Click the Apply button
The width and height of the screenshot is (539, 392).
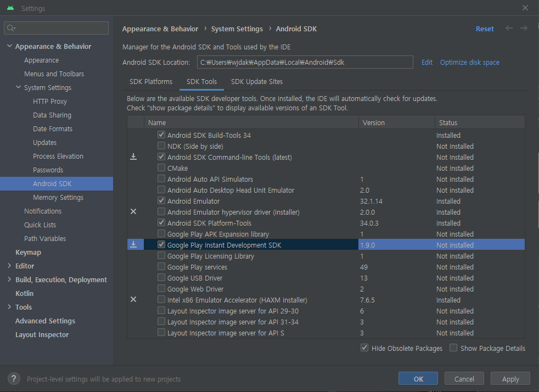pyautogui.click(x=510, y=379)
